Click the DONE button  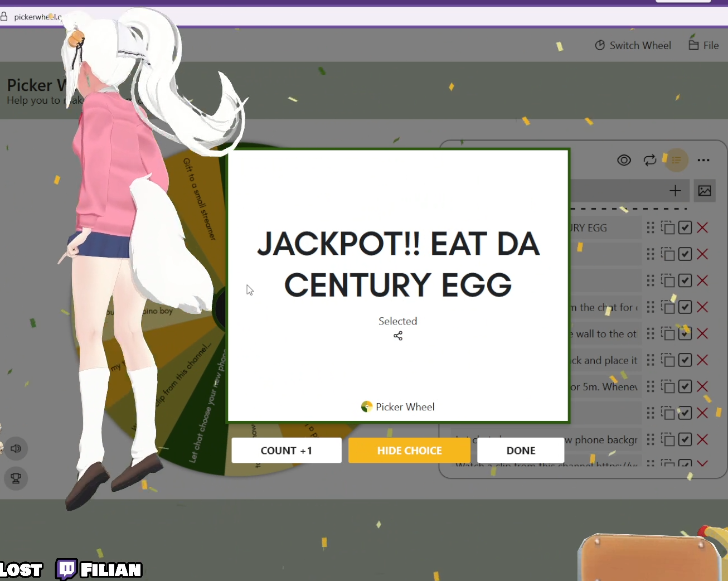[x=521, y=451]
